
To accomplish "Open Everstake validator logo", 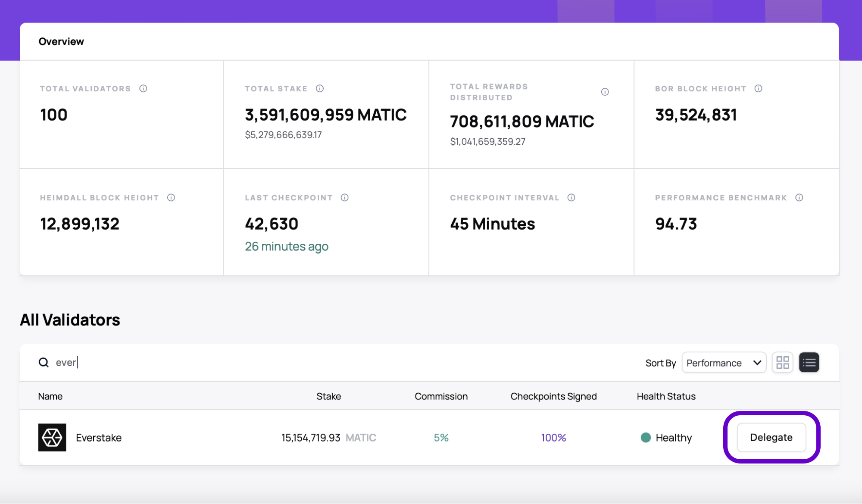I will tap(52, 437).
